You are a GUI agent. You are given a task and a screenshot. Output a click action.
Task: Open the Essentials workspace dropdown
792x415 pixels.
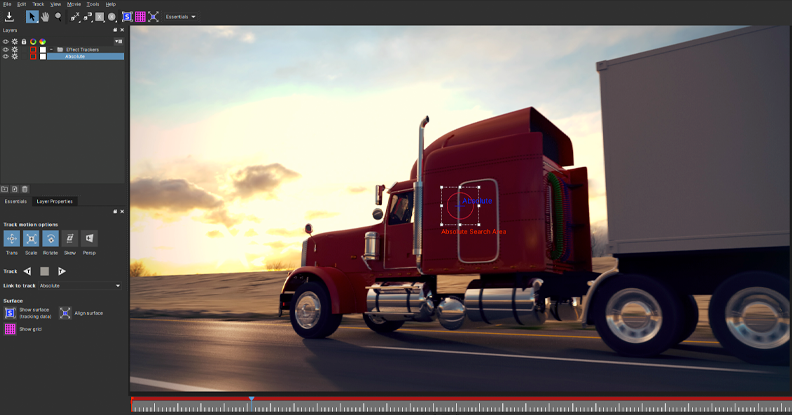tap(181, 17)
